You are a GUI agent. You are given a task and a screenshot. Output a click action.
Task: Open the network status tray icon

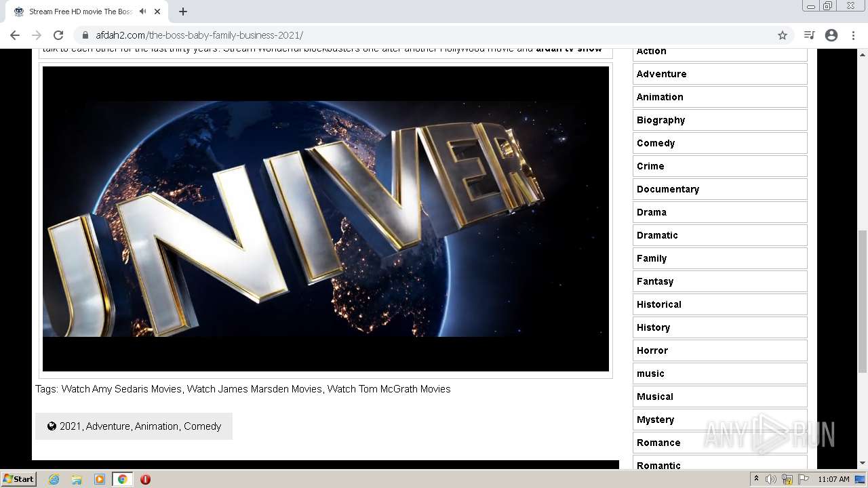click(787, 479)
